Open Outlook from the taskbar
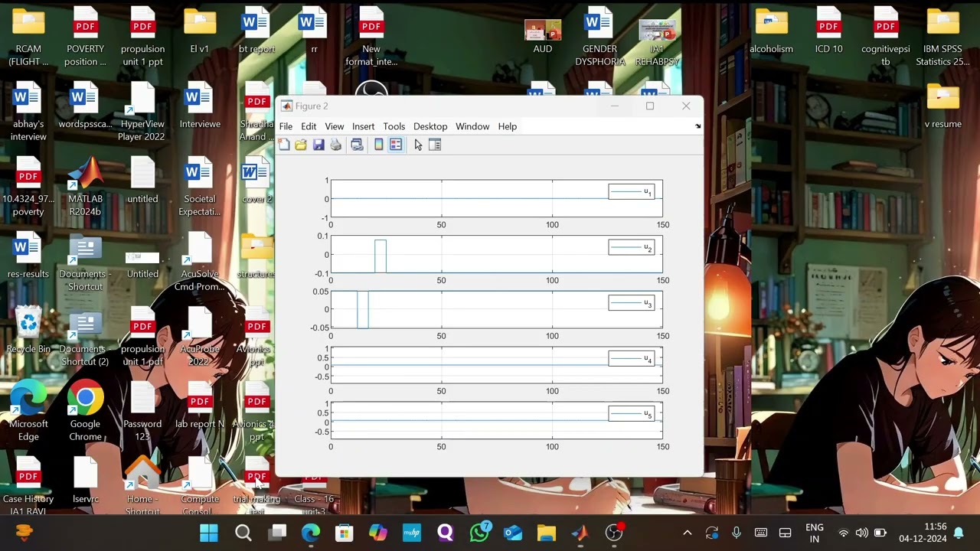Image resolution: width=980 pixels, height=551 pixels. tap(513, 533)
